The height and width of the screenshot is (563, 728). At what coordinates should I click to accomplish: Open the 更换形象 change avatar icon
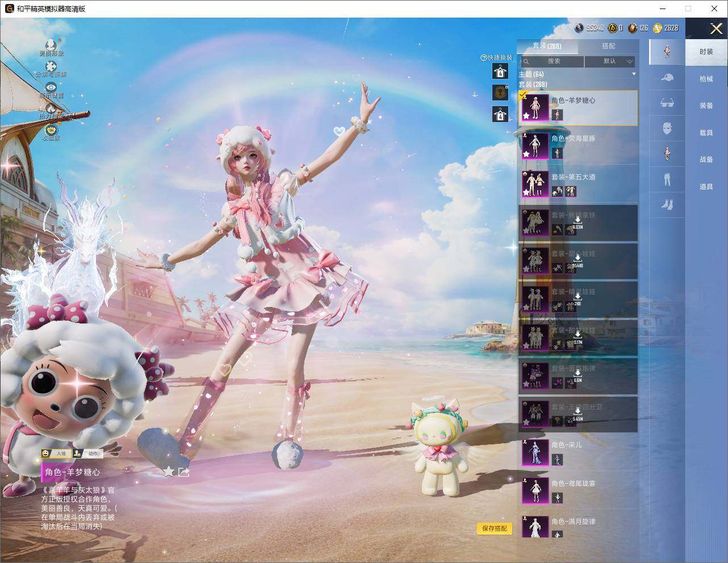point(51,44)
